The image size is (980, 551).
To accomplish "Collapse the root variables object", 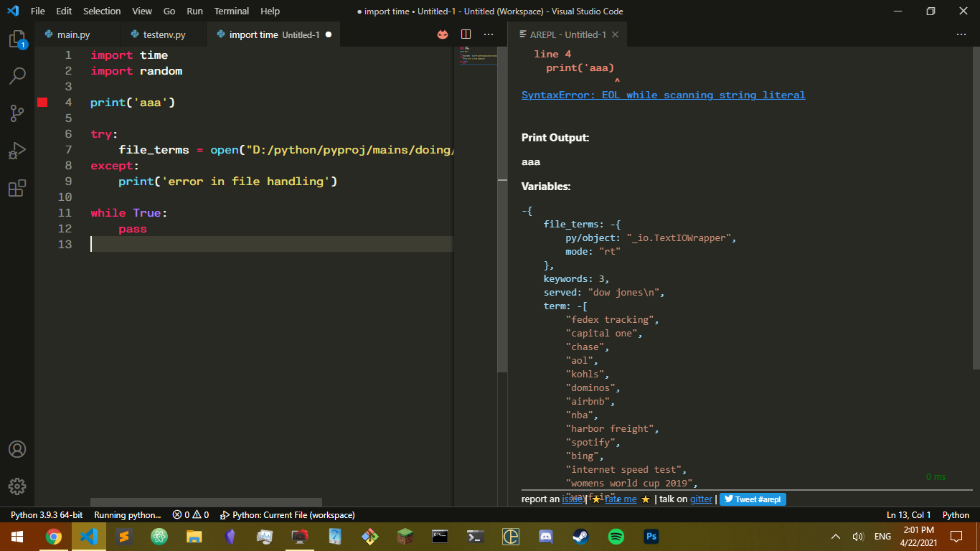I will [x=524, y=211].
